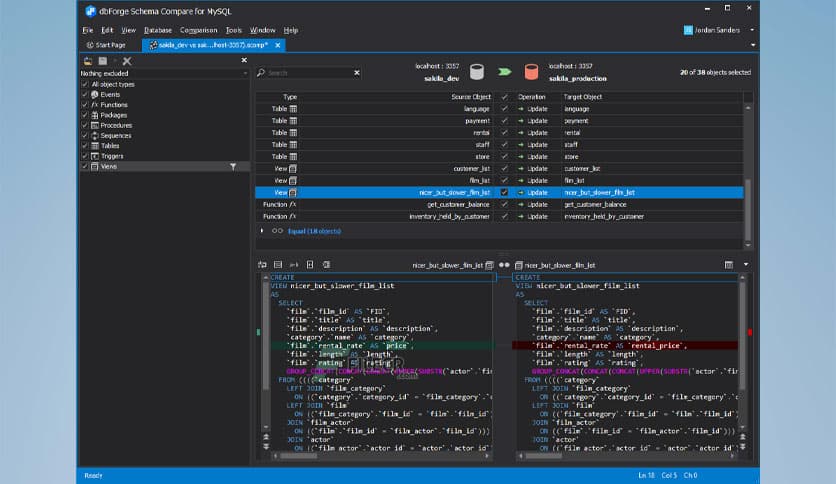The height and width of the screenshot is (484, 836).
Task: Close the filter panel
Action: click(244, 60)
